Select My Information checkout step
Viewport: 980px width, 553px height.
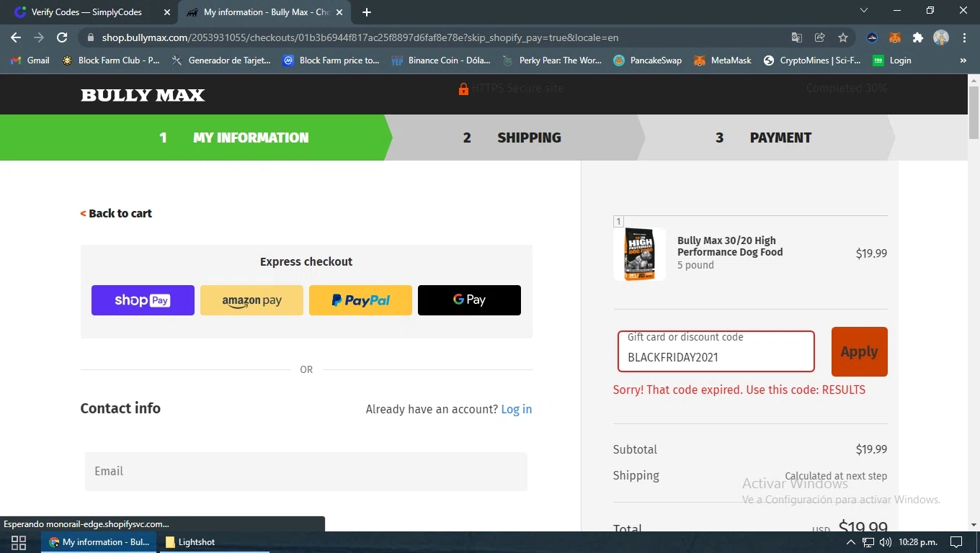(x=234, y=138)
